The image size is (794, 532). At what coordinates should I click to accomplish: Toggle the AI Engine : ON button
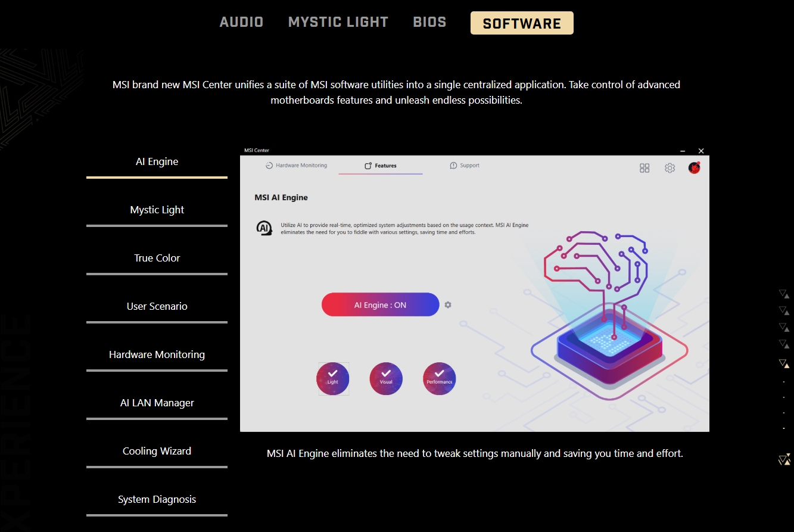coord(381,304)
